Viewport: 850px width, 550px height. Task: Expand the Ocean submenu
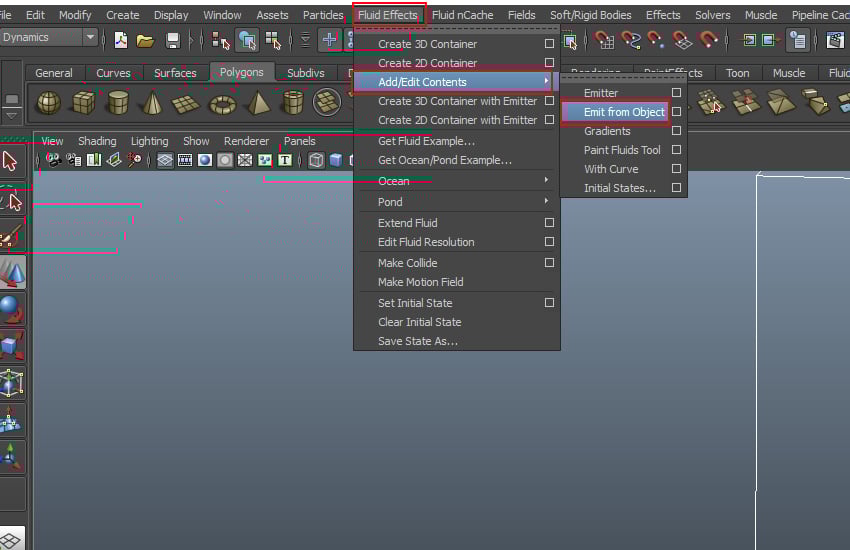tap(456, 181)
